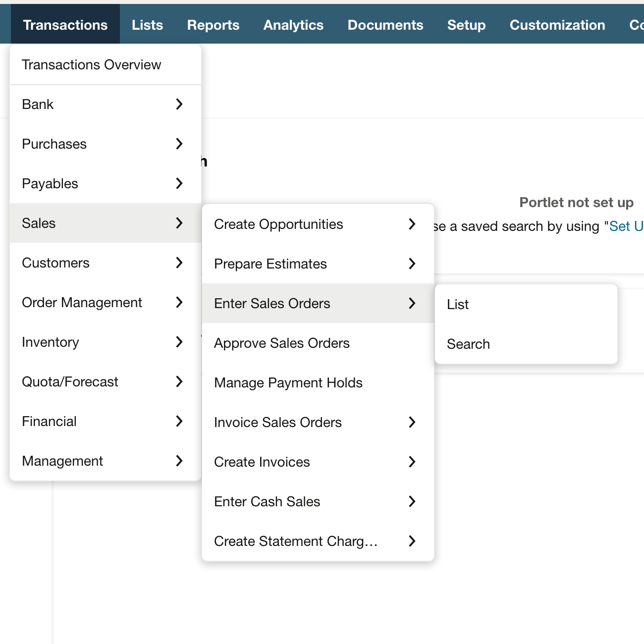Expand the Quota/Forecast submenu chevron
Image resolution: width=644 pixels, height=644 pixels.
[x=179, y=381]
